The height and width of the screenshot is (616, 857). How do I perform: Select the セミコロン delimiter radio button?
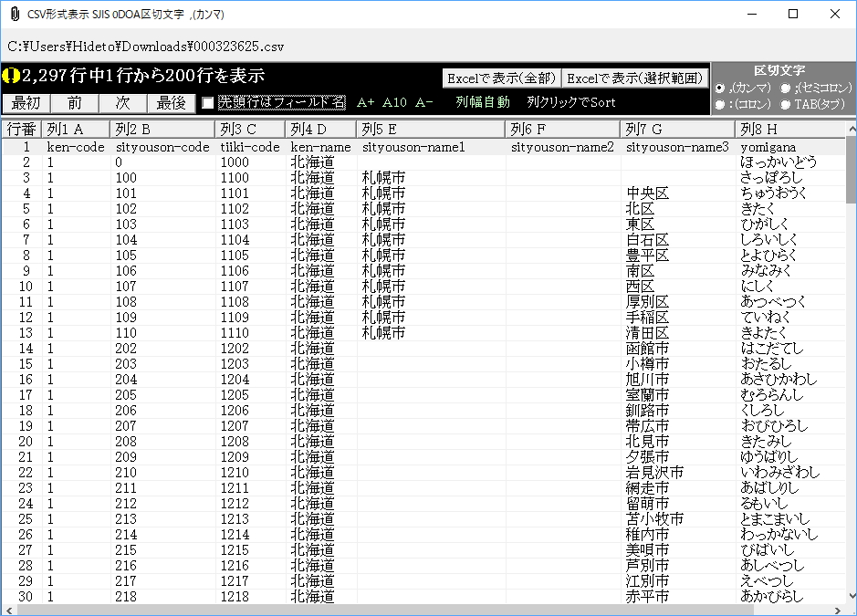[787, 89]
